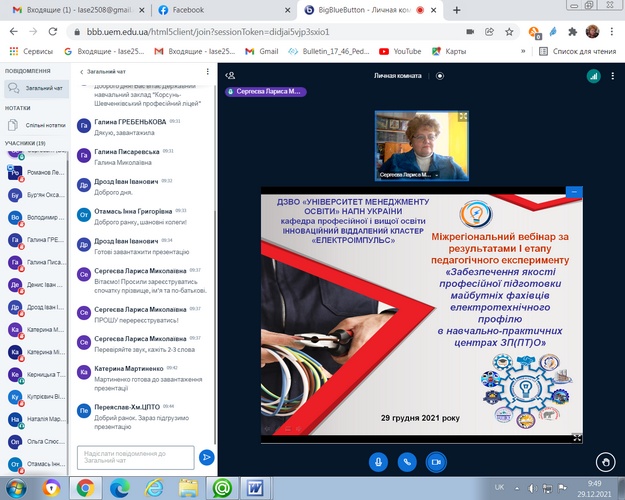Mute the microphone button
The width and height of the screenshot is (625, 500).
(x=378, y=462)
